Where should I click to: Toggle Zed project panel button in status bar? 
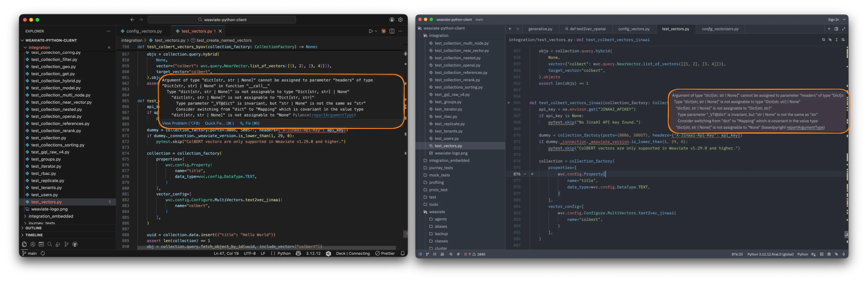coord(420,254)
